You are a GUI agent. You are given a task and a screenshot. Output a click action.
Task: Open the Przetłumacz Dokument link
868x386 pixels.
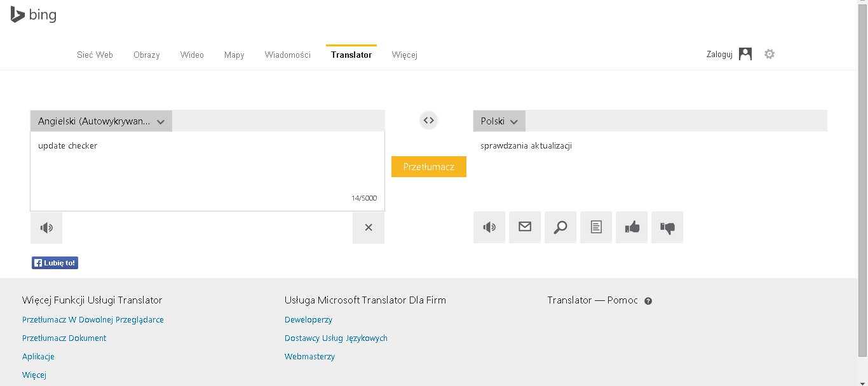coord(64,338)
